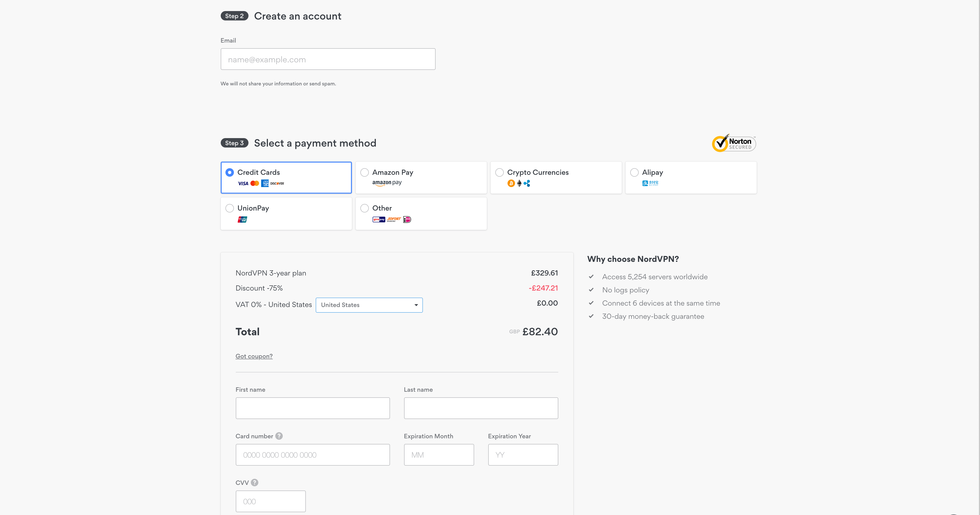Click the amazon pay logo
The height and width of the screenshot is (515, 980).
pos(387,183)
